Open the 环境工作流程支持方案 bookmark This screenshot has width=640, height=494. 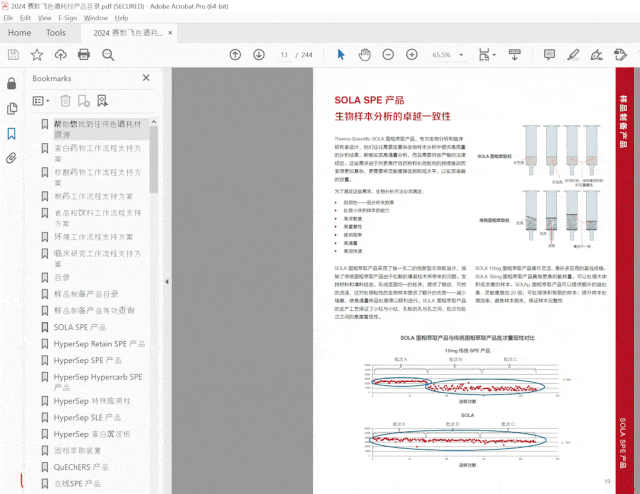(x=93, y=237)
